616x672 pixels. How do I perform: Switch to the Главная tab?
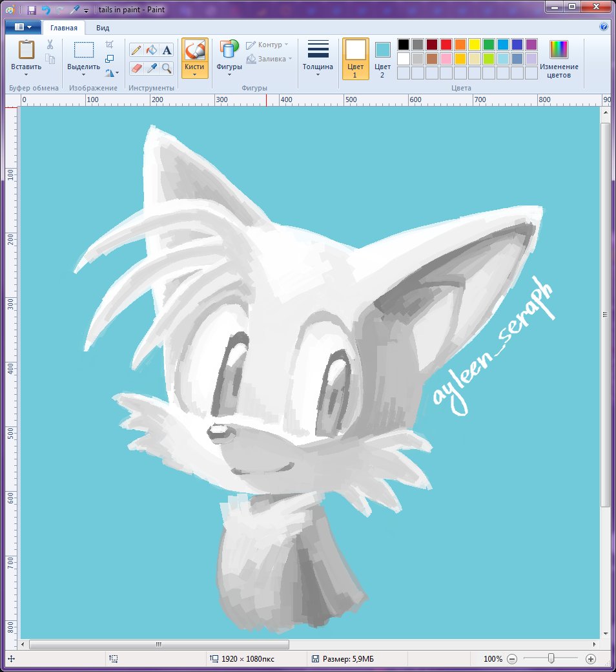(x=64, y=28)
